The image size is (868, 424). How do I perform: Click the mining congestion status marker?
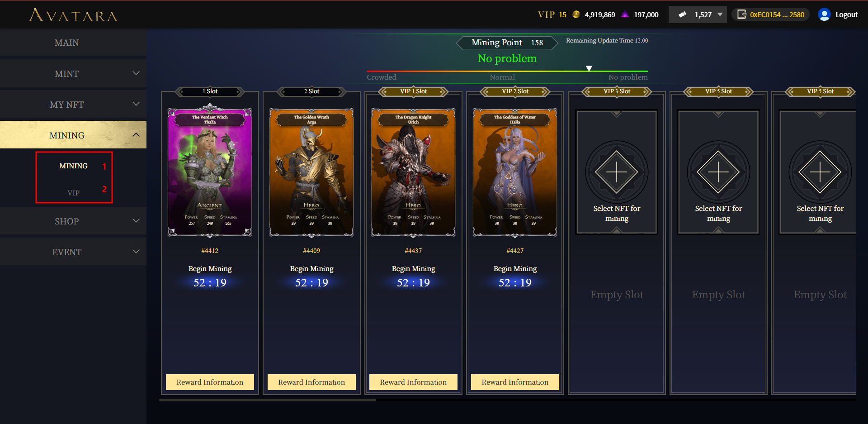(x=589, y=68)
